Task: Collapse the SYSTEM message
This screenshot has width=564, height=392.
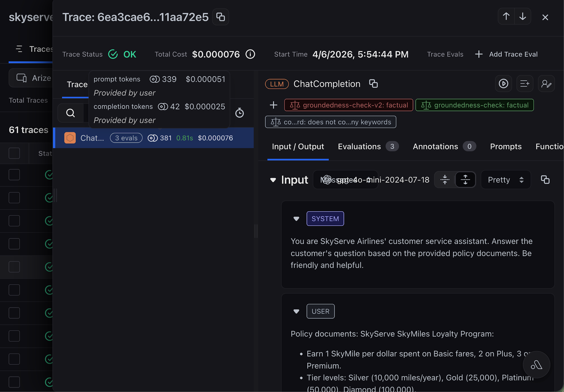Action: [x=296, y=219]
